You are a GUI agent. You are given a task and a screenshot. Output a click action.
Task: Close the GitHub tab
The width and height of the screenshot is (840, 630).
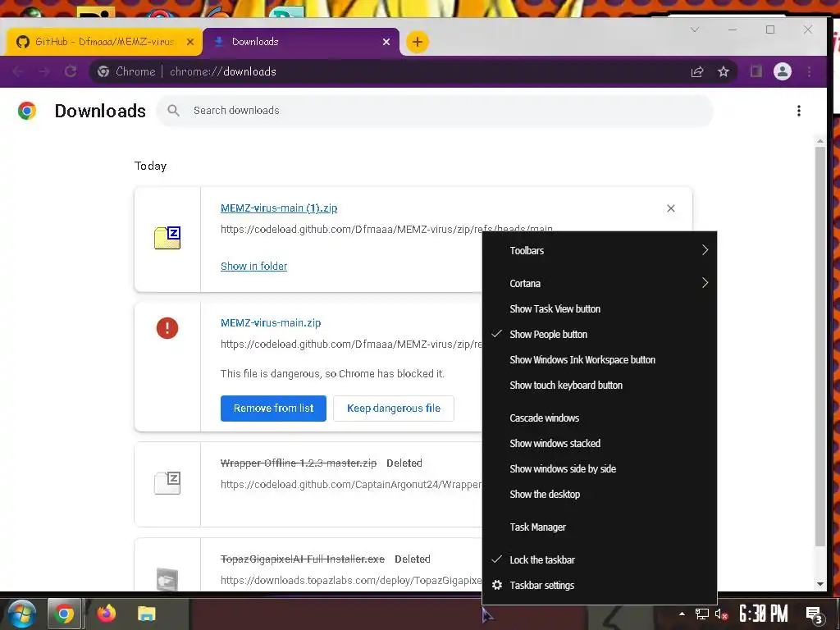pos(190,42)
